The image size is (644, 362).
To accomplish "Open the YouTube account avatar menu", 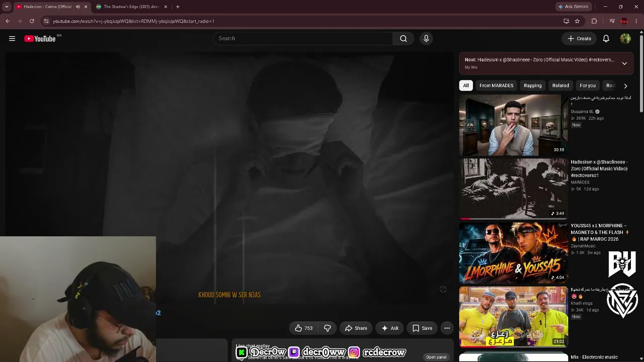I will point(625,39).
